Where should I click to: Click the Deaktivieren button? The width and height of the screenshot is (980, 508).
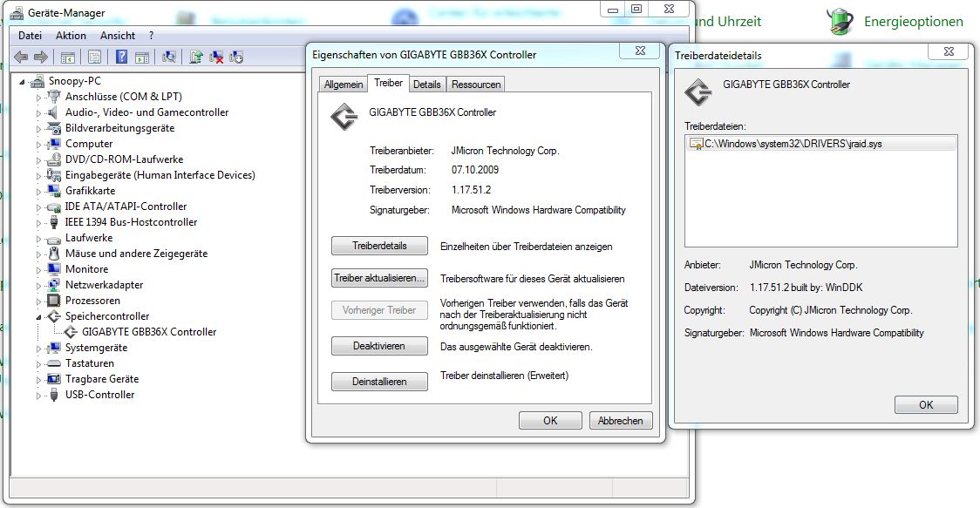coord(379,346)
